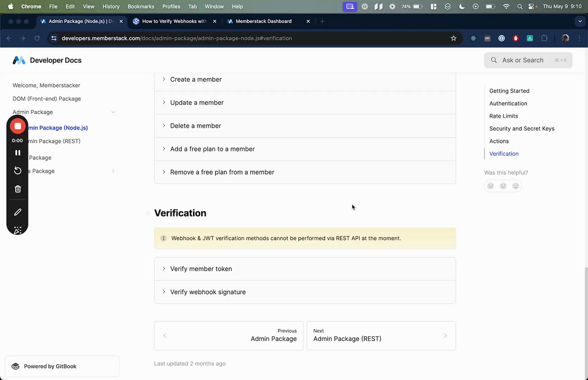Rate the page with the neutral face
Screen dimensions: 588x380
click(x=503, y=186)
